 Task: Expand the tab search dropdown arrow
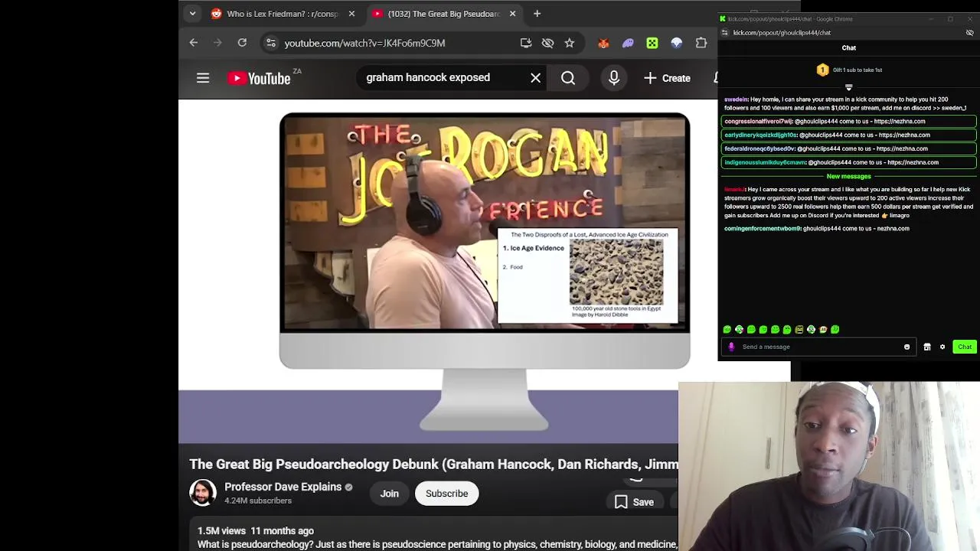[x=192, y=14]
